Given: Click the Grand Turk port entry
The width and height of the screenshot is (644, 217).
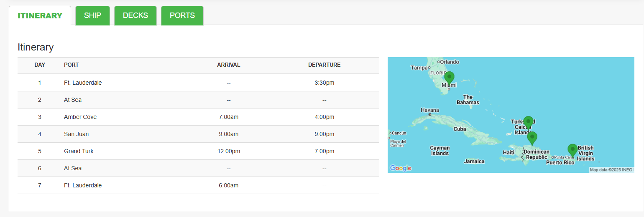Looking at the screenshot, I should point(79,151).
